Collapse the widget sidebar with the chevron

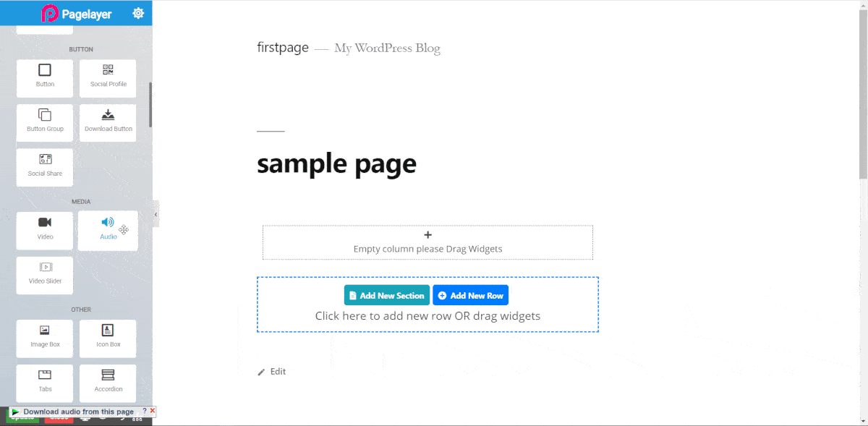(x=155, y=214)
